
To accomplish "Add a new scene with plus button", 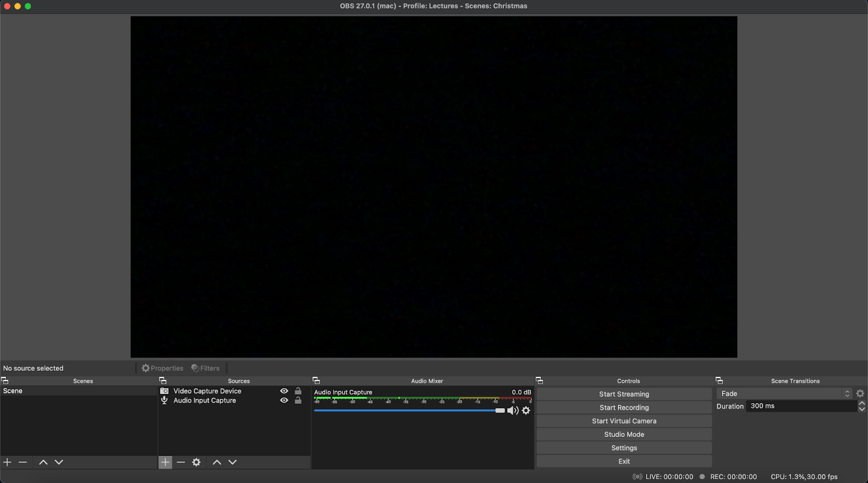I will (x=8, y=462).
